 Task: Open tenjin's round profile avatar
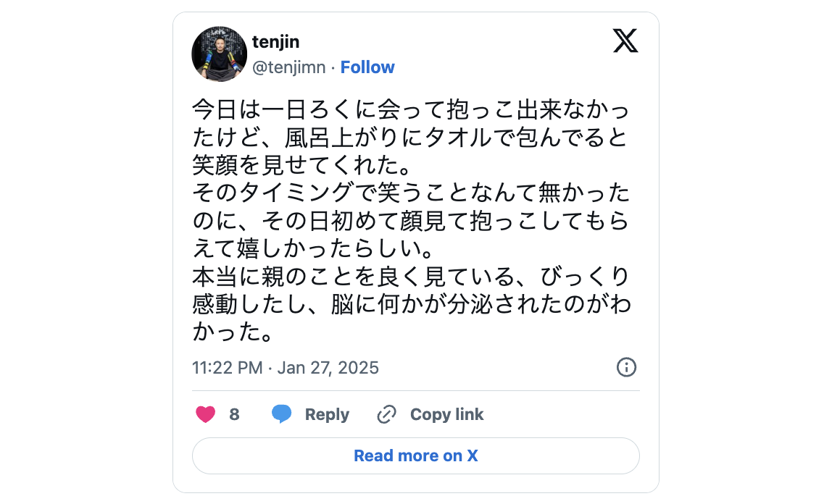click(219, 54)
